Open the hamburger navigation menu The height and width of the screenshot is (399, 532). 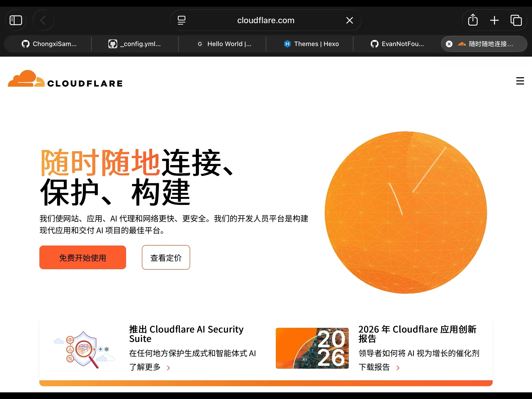tap(520, 81)
